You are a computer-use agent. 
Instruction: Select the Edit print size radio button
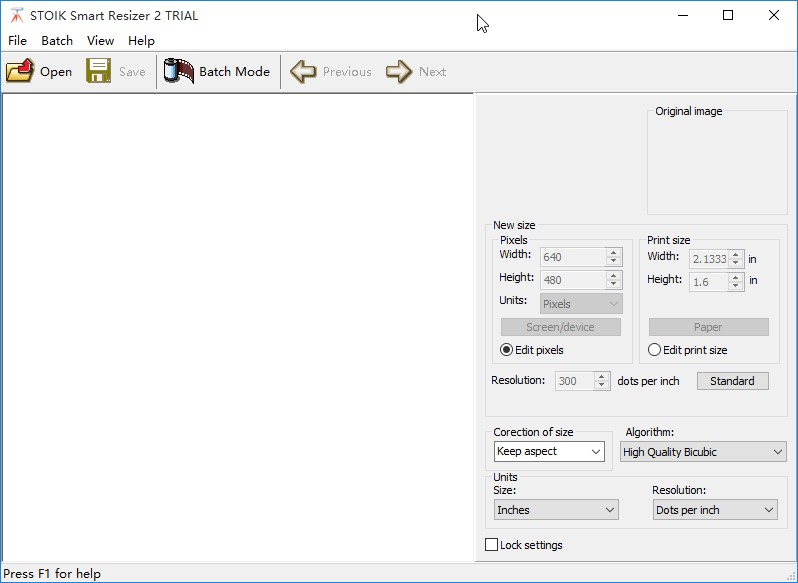pos(654,350)
